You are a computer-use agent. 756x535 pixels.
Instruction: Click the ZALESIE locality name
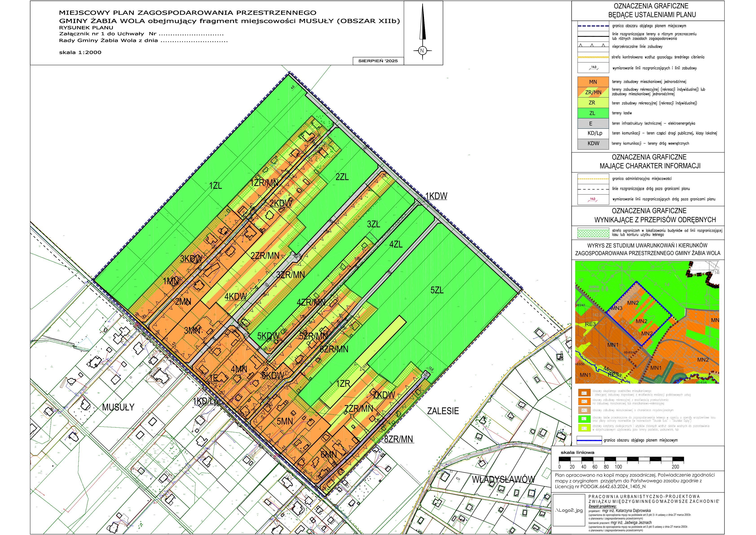pos(443,411)
